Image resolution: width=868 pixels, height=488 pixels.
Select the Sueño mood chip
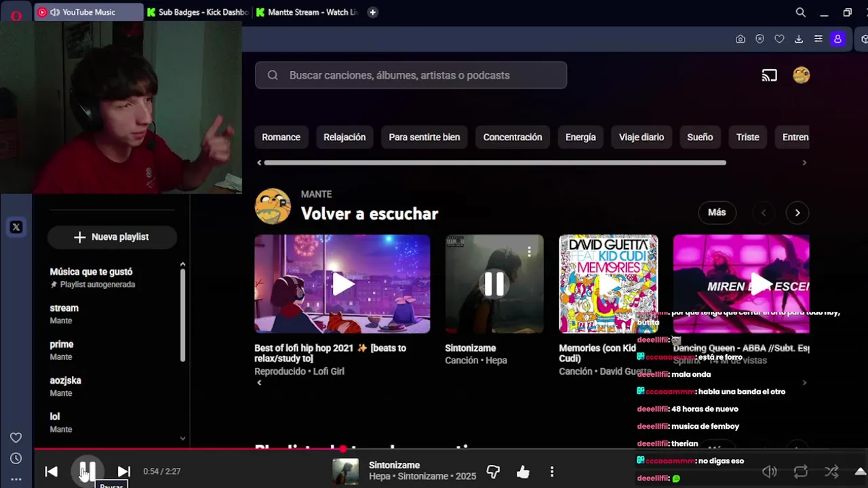coord(700,137)
